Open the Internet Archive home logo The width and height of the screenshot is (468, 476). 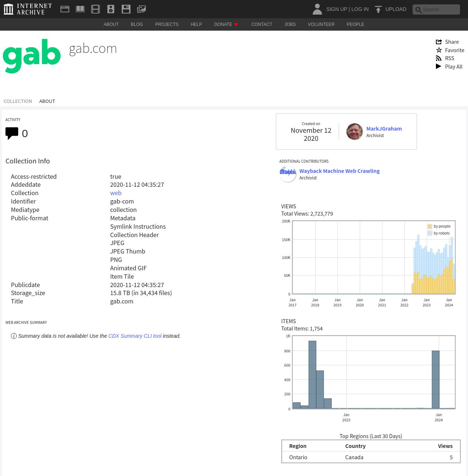28,9
